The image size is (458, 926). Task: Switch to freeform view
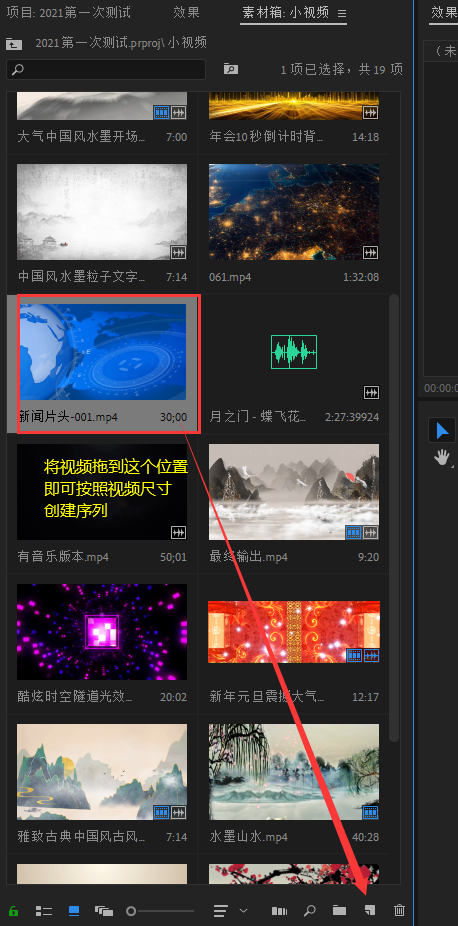click(104, 911)
